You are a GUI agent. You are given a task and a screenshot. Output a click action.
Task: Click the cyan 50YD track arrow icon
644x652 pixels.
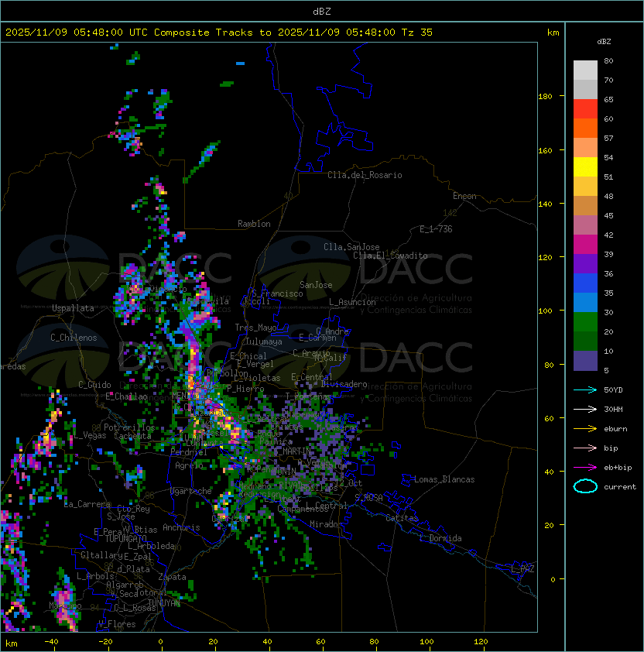click(x=585, y=389)
